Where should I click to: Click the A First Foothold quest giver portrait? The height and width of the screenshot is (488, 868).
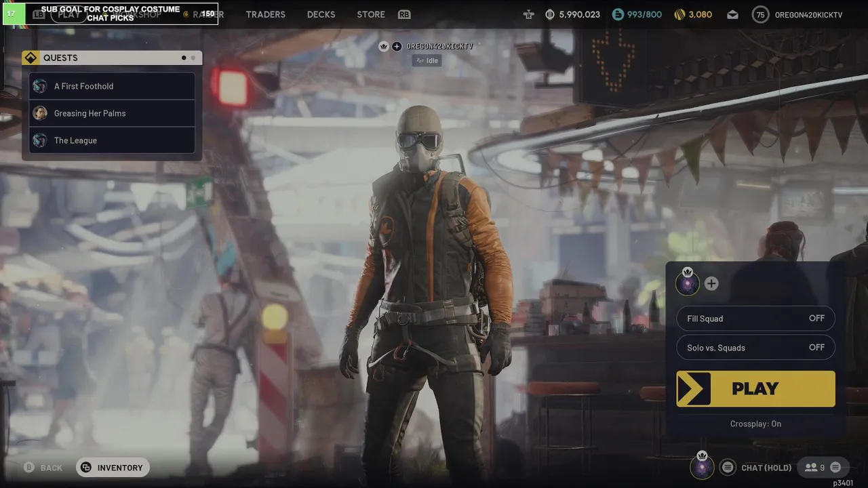click(40, 86)
